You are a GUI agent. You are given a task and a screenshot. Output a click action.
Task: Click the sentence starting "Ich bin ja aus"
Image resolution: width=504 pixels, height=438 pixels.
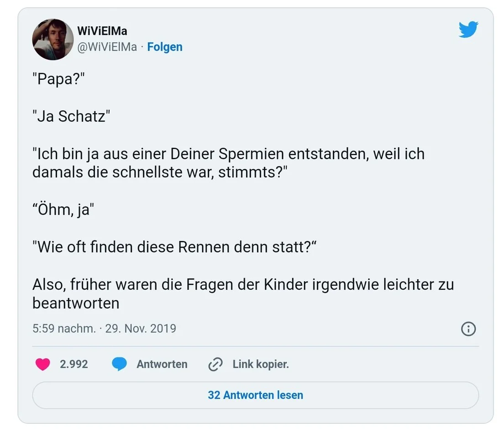click(228, 163)
